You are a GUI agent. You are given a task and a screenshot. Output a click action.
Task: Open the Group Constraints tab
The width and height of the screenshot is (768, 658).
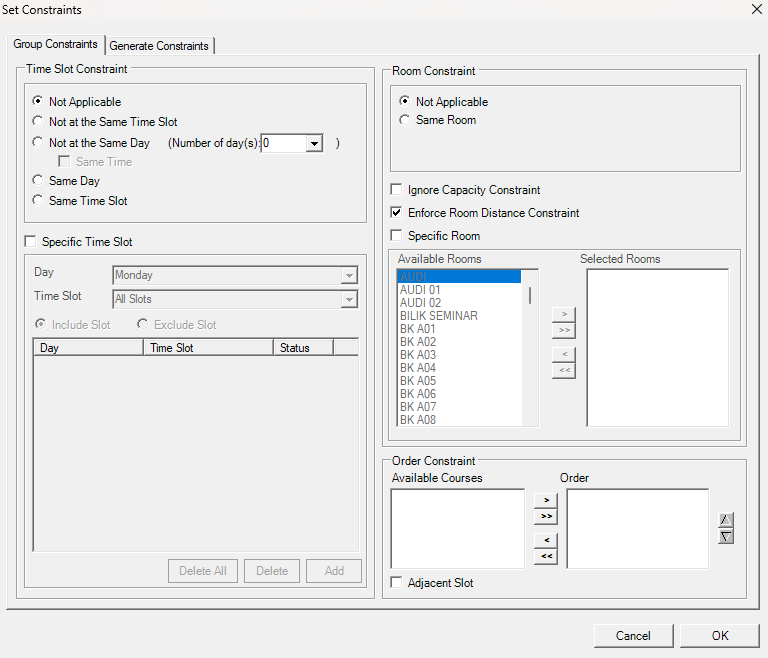tap(56, 45)
